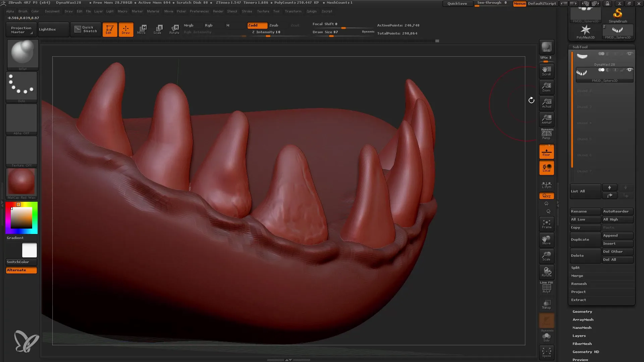Open the Stroke menu
Screen dimensions: 644x362
coord(247,11)
